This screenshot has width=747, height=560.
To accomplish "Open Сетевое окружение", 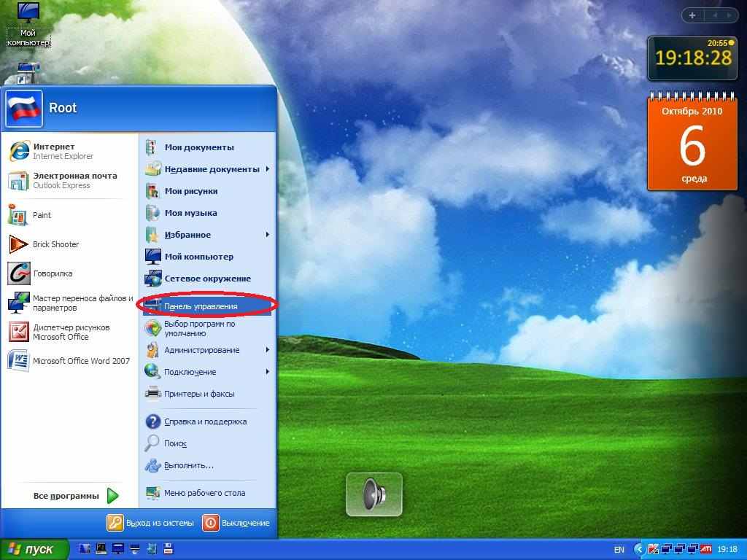I will coord(208,279).
